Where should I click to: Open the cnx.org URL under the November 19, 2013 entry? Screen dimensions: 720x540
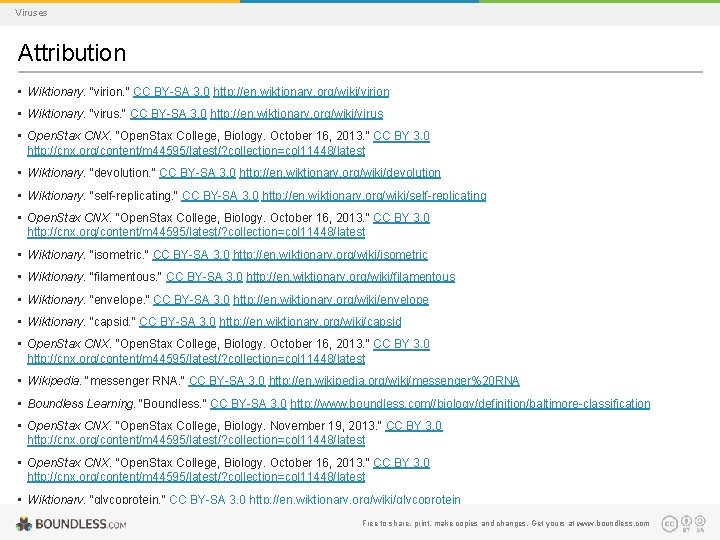coord(196,440)
